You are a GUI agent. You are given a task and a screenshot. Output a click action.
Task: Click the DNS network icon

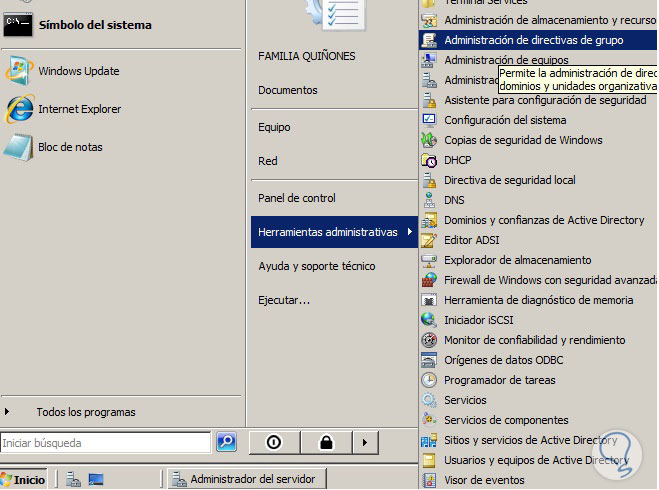(429, 200)
